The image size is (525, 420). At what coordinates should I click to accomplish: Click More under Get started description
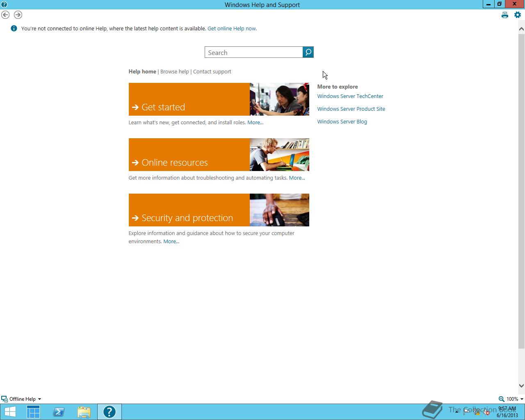pos(255,122)
